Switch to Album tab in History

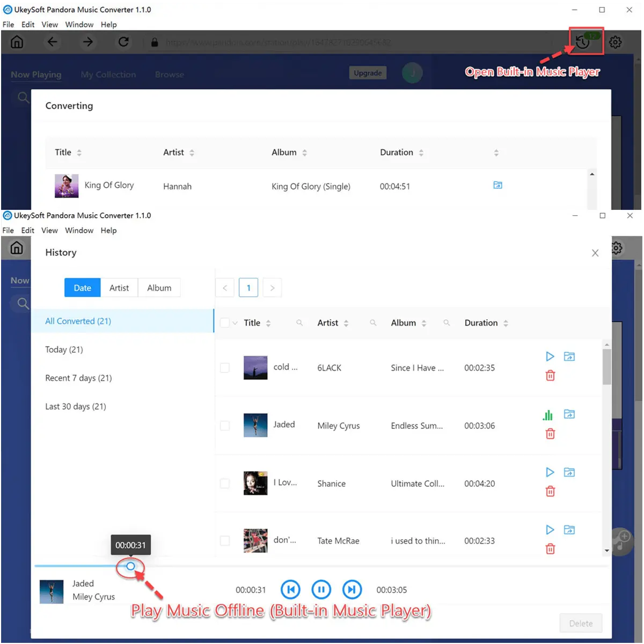pos(159,288)
